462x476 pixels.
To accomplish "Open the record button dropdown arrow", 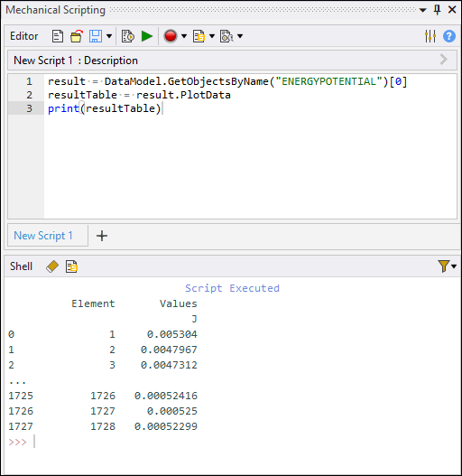I will (184, 36).
